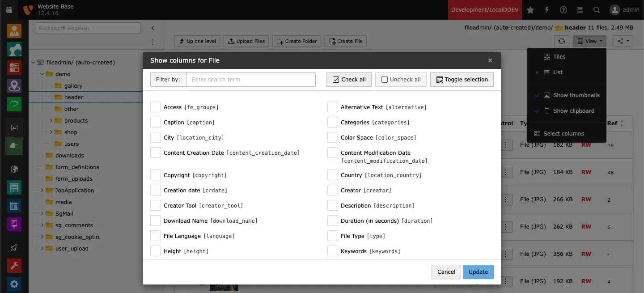This screenshot has height=293, width=644.
Task: Check the File Type column checkbox
Action: pos(333,236)
